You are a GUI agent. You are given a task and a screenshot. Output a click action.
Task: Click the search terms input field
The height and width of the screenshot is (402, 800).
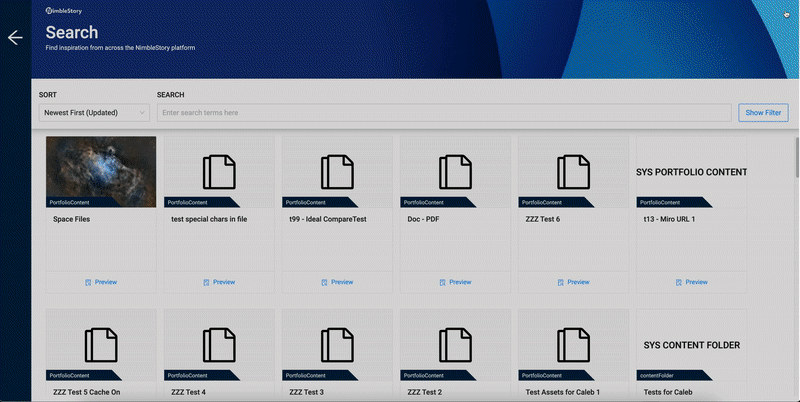tap(444, 113)
